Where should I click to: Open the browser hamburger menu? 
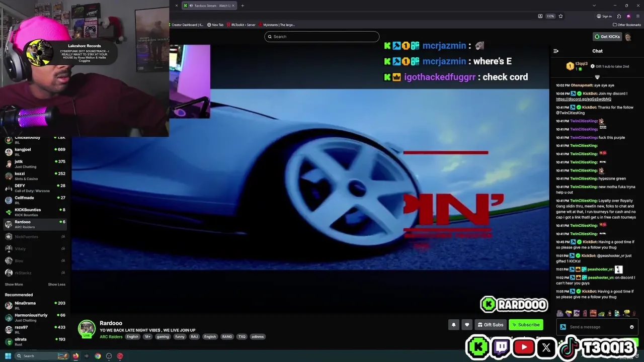tap(638, 16)
